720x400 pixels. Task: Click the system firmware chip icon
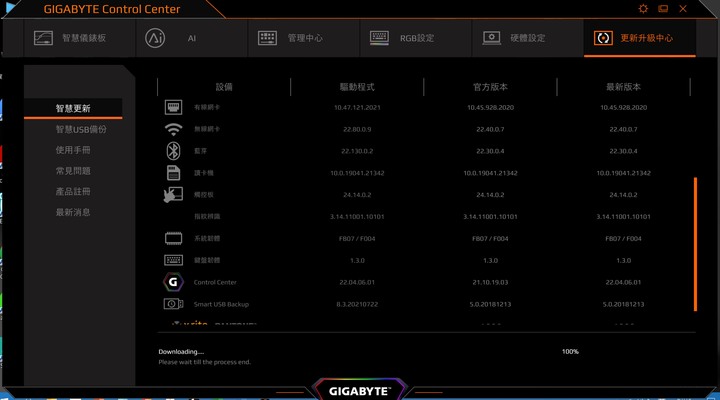173,238
